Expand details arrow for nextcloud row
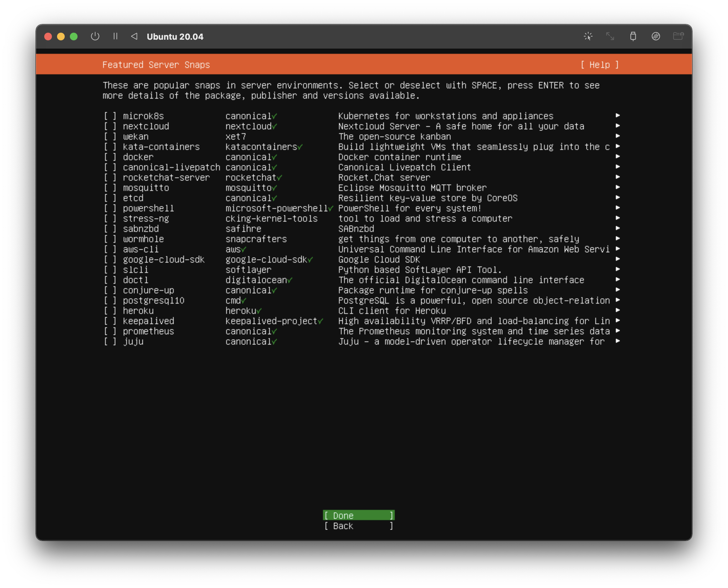728x588 pixels. (x=617, y=126)
